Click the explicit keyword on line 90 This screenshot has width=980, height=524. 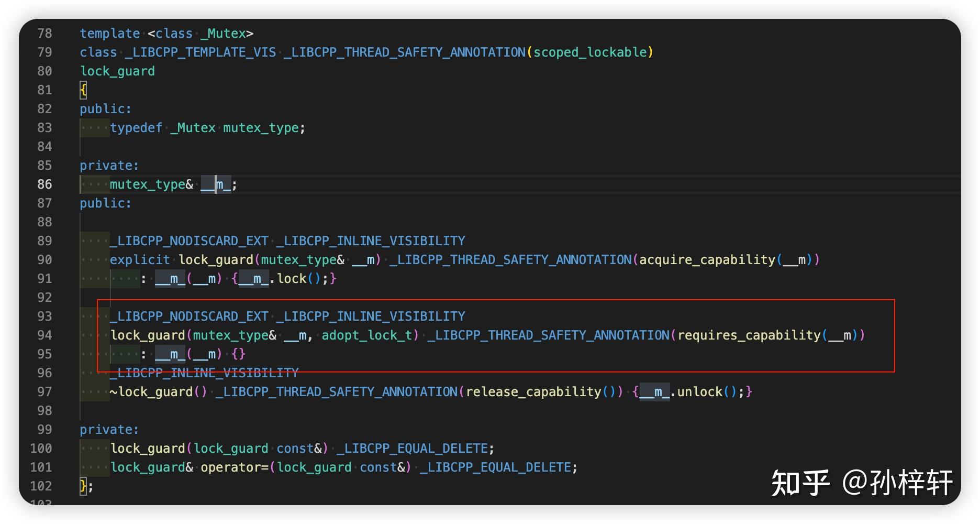(x=140, y=260)
